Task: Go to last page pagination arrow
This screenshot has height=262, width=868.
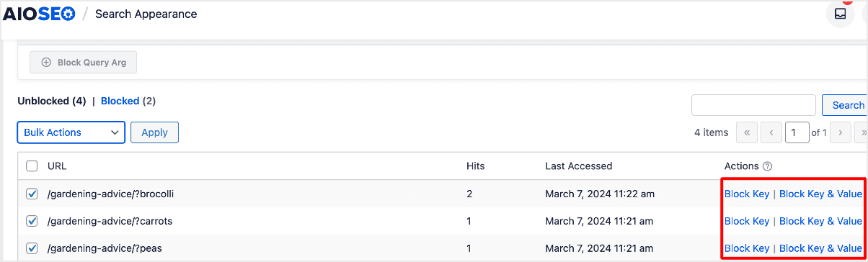Action: pos(862,132)
